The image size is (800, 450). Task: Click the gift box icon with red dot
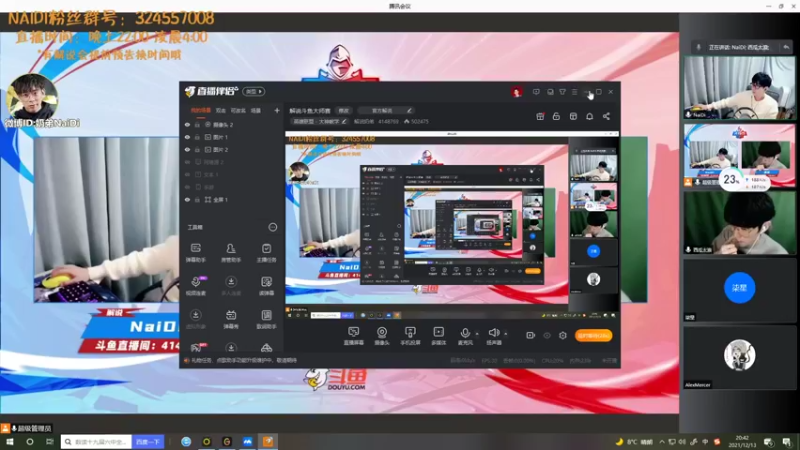(x=540, y=116)
